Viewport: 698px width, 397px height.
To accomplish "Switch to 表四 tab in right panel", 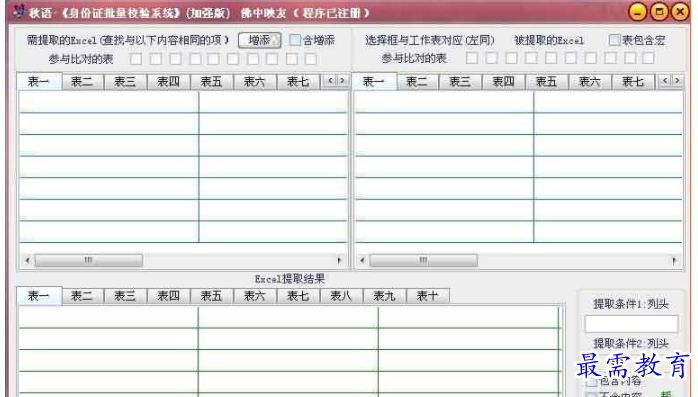I will pyautogui.click(x=503, y=82).
